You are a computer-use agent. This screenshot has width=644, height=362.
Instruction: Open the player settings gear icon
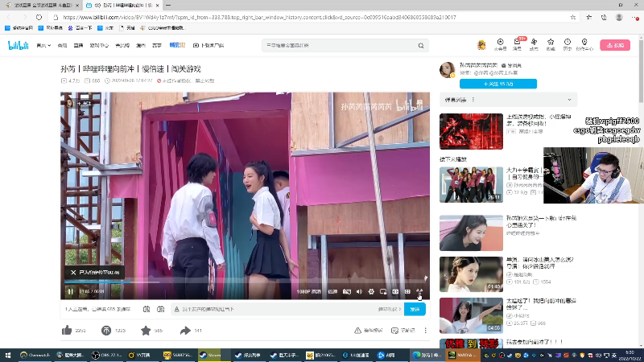tap(371, 291)
